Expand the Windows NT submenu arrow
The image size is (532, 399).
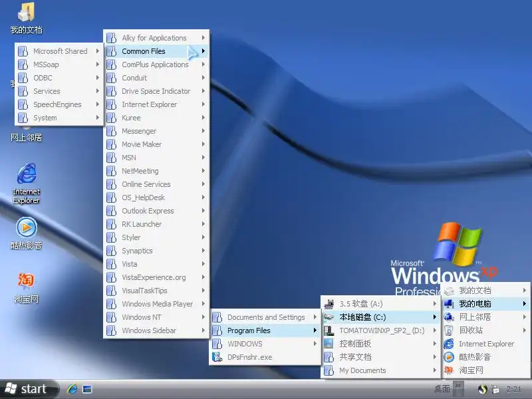click(203, 317)
